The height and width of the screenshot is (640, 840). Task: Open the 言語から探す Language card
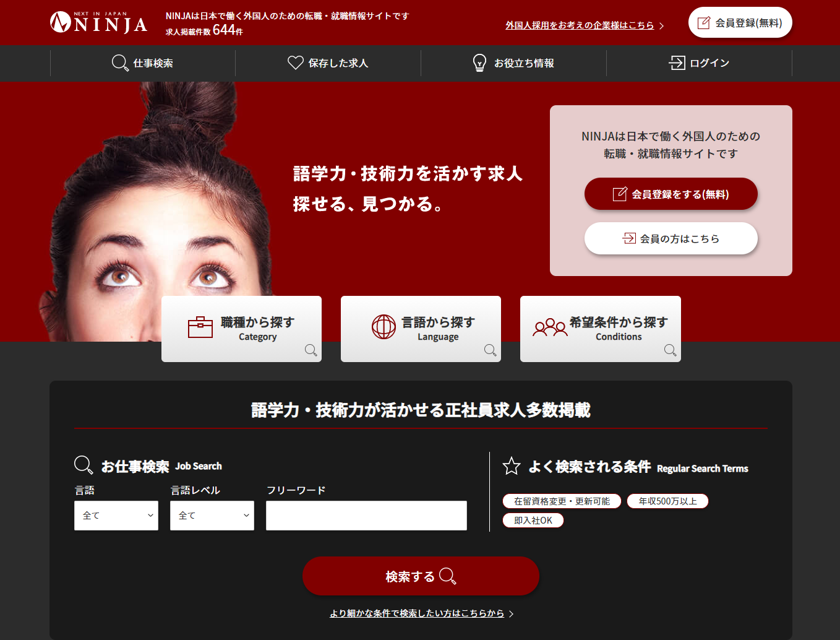(421, 329)
